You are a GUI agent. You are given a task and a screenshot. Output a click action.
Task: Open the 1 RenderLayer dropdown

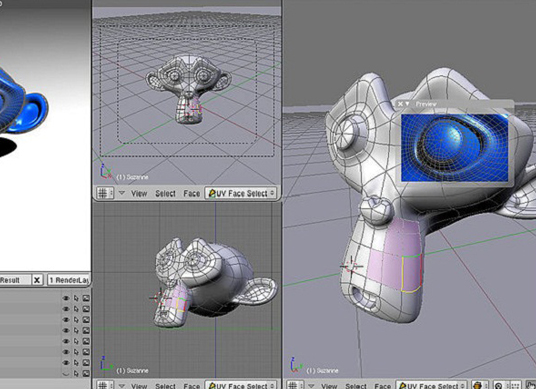[69, 280]
